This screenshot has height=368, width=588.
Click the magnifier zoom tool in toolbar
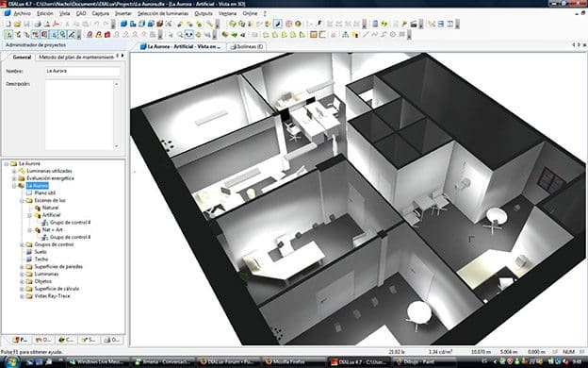180,35
